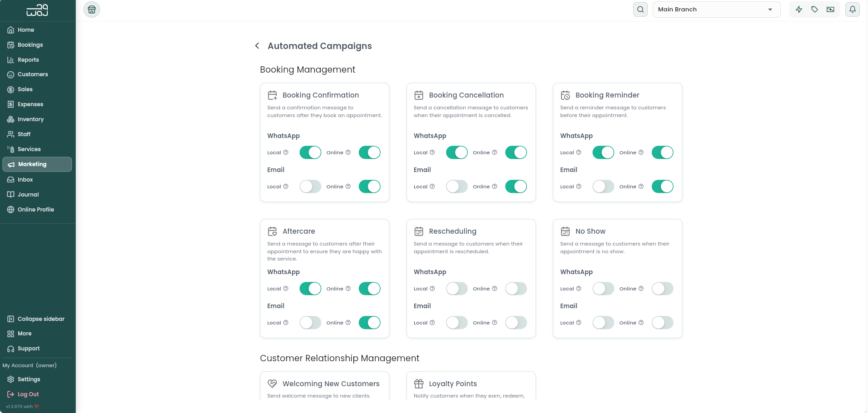This screenshot has width=868, height=413.
Task: Open Support
Action: pyautogui.click(x=37, y=349)
